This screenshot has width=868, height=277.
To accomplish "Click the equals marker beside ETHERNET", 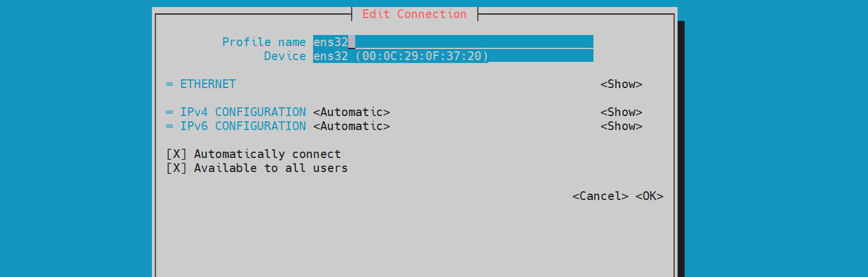I will click(169, 84).
